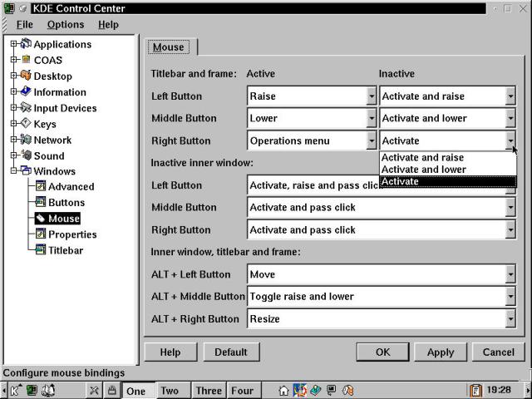Click the clipboard icon beside the clock
The image size is (532, 399).
[475, 390]
